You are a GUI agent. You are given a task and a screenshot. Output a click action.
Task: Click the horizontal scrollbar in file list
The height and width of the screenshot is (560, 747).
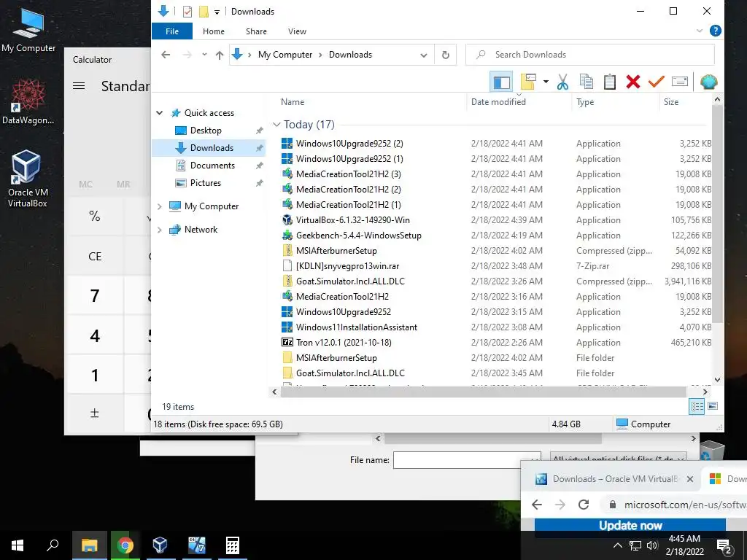point(483,392)
